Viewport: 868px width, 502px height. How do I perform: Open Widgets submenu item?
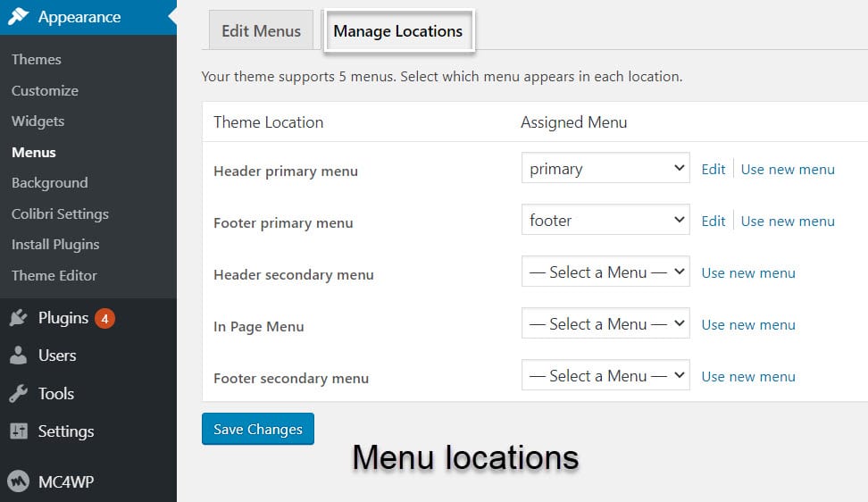(x=38, y=121)
